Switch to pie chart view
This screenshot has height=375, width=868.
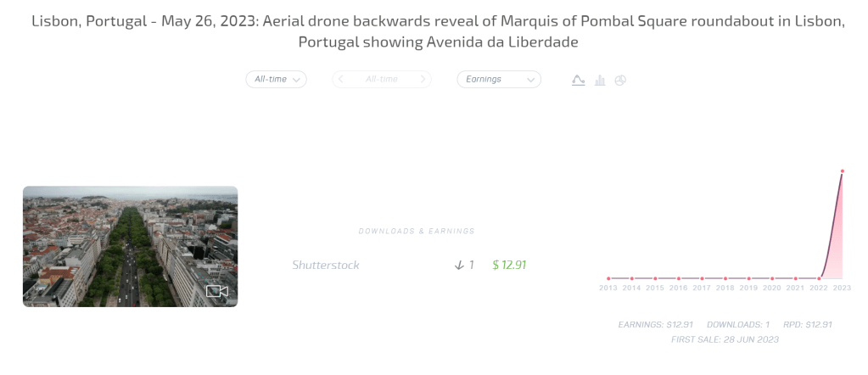click(x=620, y=80)
